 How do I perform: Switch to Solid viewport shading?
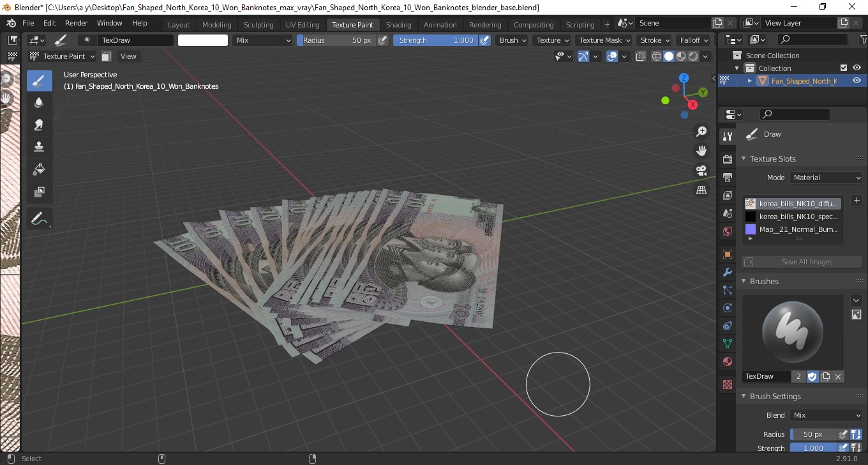pyautogui.click(x=668, y=56)
